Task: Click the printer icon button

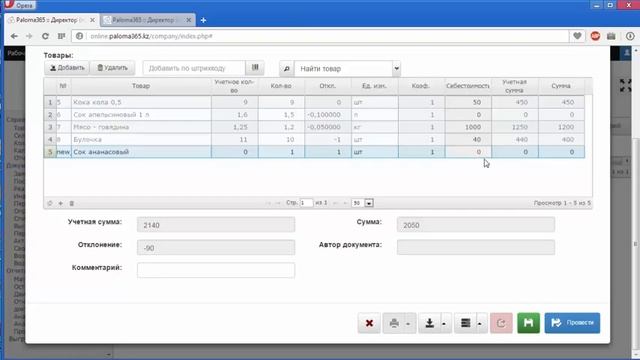Action: tap(393, 323)
